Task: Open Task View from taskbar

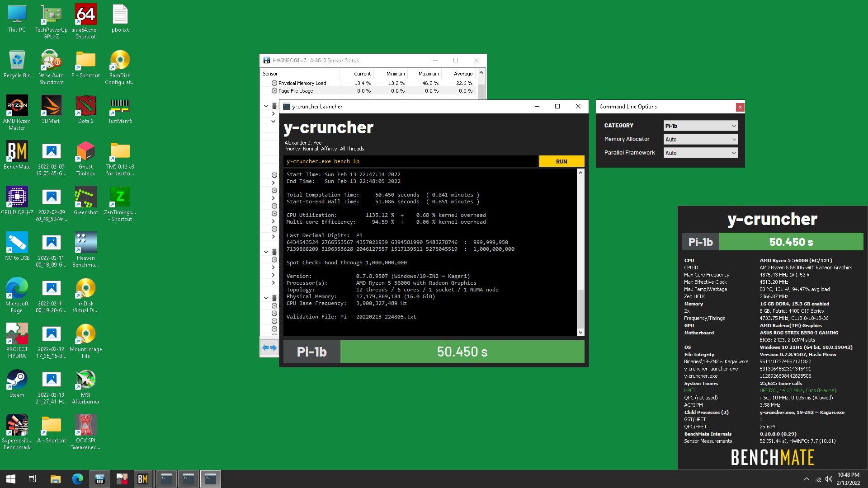Action: point(33,479)
